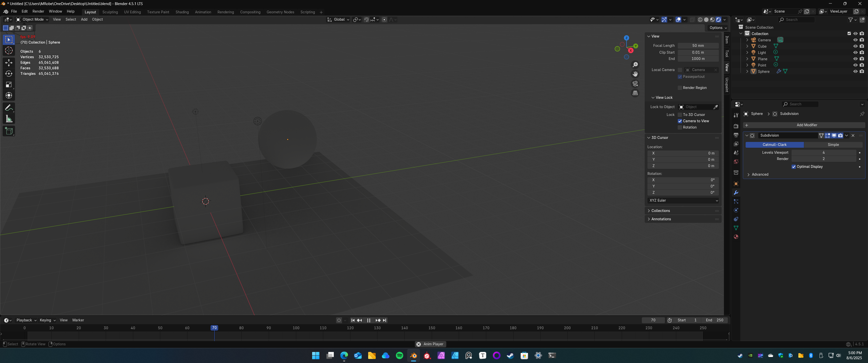
Task: Click the viewport pan hand icon
Action: [635, 74]
